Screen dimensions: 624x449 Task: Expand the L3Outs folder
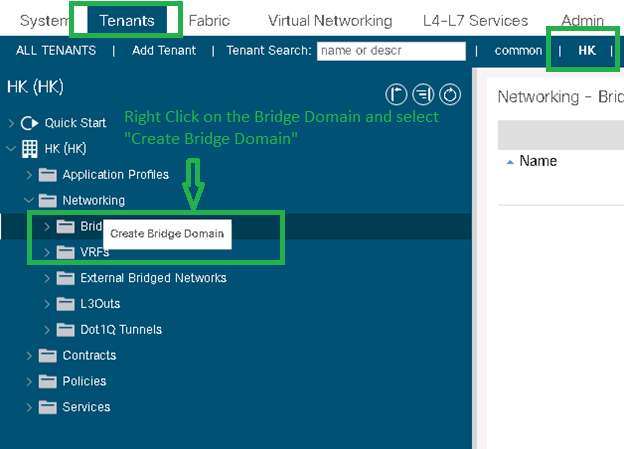(47, 304)
